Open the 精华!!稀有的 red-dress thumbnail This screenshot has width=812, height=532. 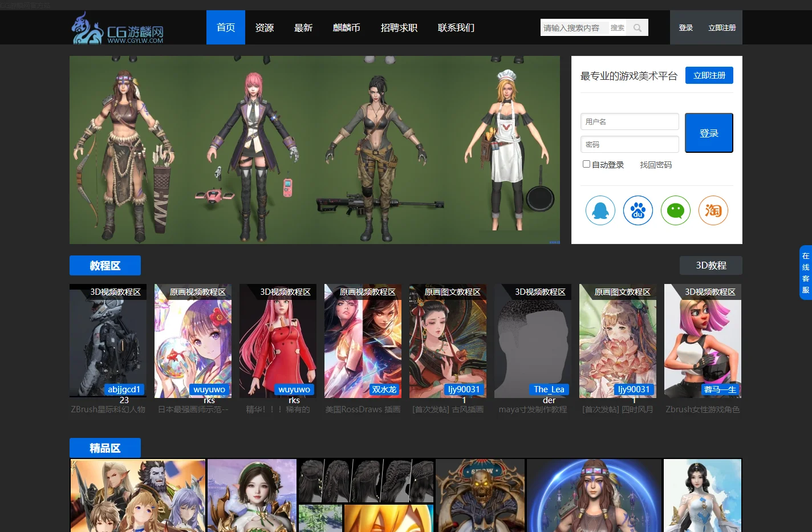pyautogui.click(x=278, y=341)
